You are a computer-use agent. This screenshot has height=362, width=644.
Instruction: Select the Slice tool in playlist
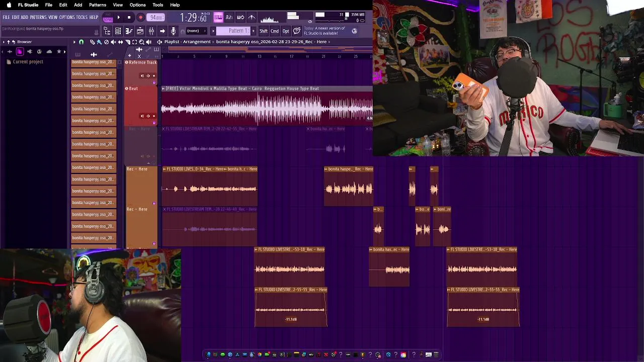tap(128, 42)
